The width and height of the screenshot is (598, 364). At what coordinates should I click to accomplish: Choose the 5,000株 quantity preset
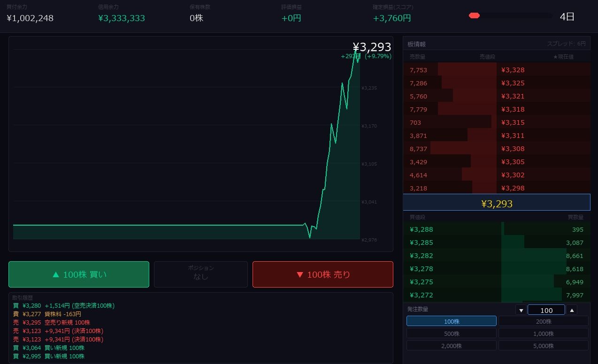pyautogui.click(x=544, y=346)
